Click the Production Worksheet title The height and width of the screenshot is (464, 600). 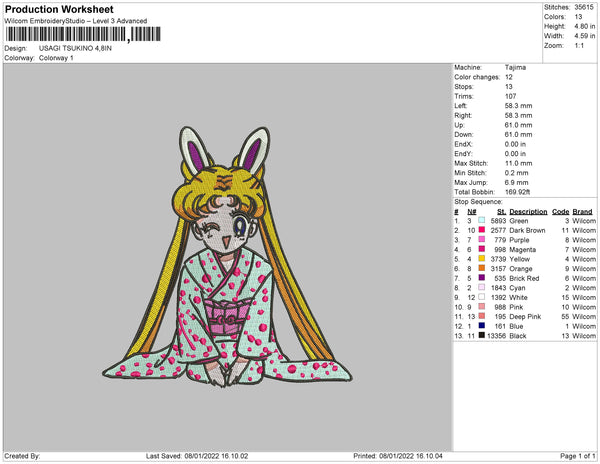pos(59,10)
